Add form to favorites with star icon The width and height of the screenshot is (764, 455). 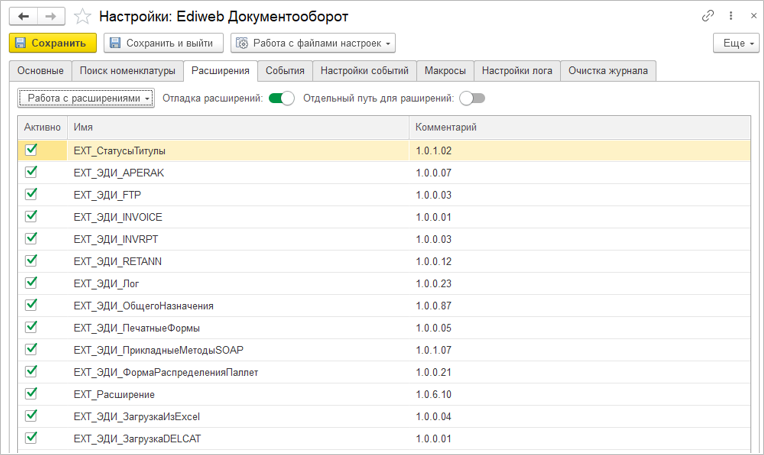click(83, 16)
